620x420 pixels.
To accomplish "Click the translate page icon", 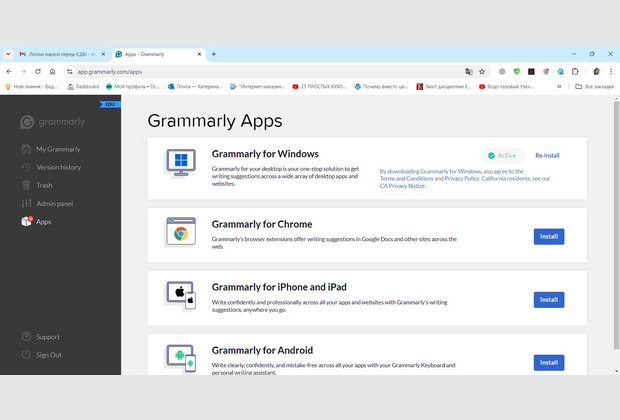I will (469, 72).
